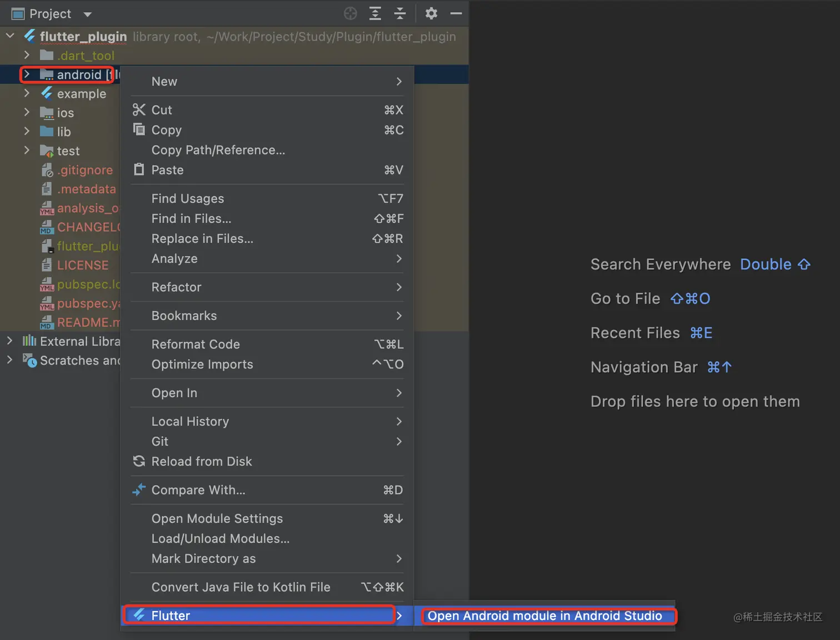Click the Scratches and Consoles icon
The width and height of the screenshot is (840, 640).
click(x=30, y=360)
